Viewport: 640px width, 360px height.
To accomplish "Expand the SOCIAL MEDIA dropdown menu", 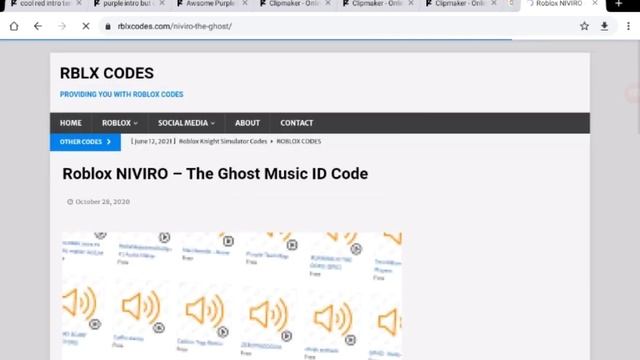I will 186,123.
